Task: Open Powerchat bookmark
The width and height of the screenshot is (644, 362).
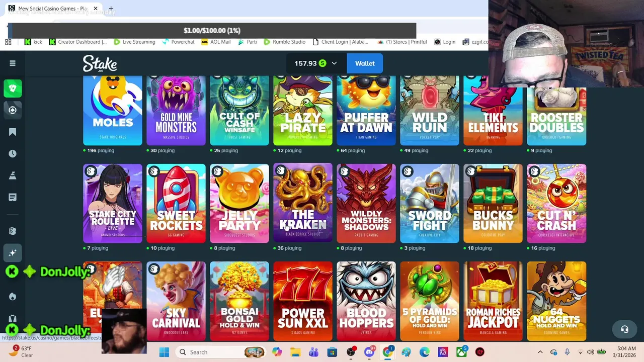Action: (178, 42)
